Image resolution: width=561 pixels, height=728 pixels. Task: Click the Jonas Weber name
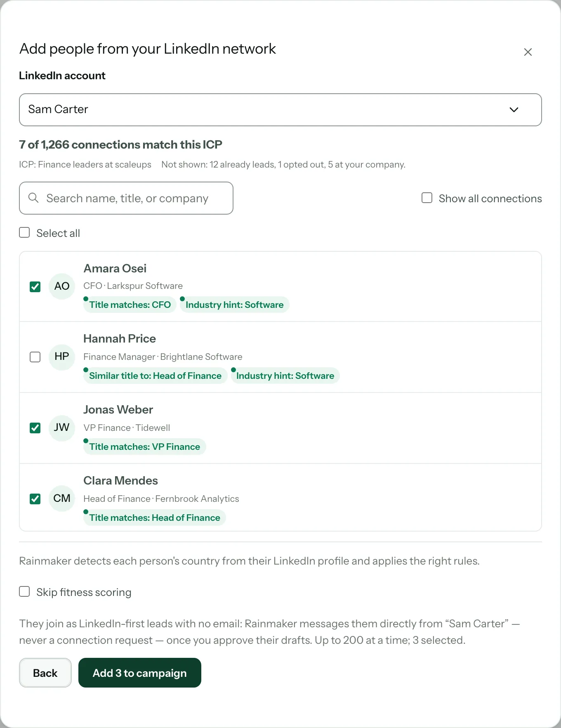(118, 410)
